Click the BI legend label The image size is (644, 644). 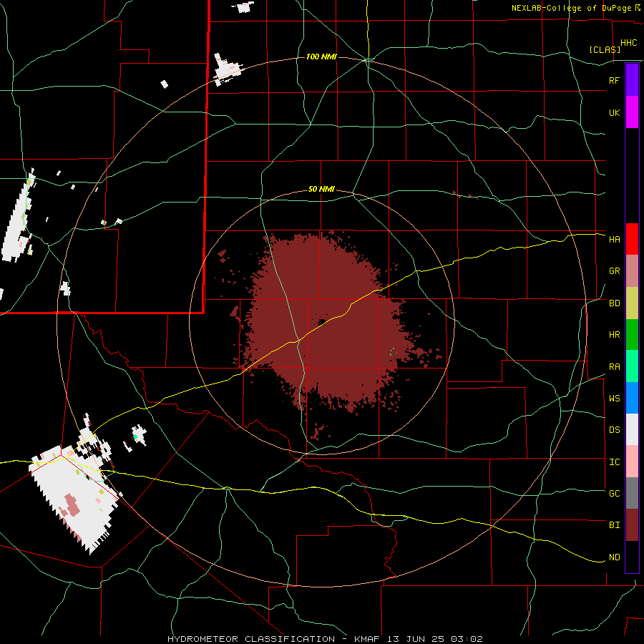point(614,525)
